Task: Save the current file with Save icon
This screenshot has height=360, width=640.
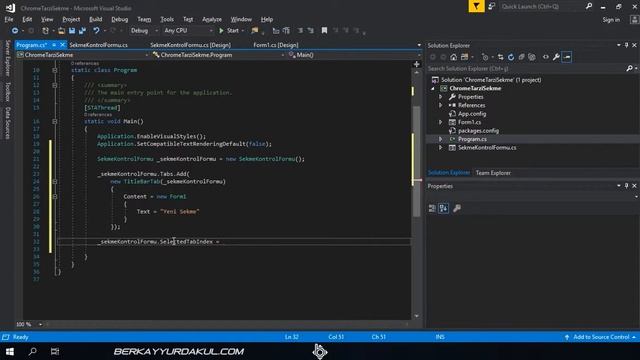Action: click(x=72, y=31)
